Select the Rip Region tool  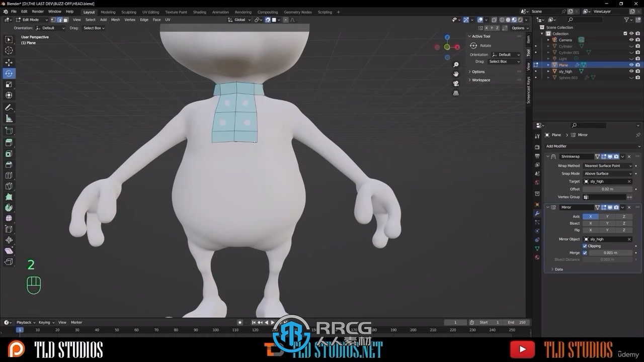pyautogui.click(x=9, y=262)
